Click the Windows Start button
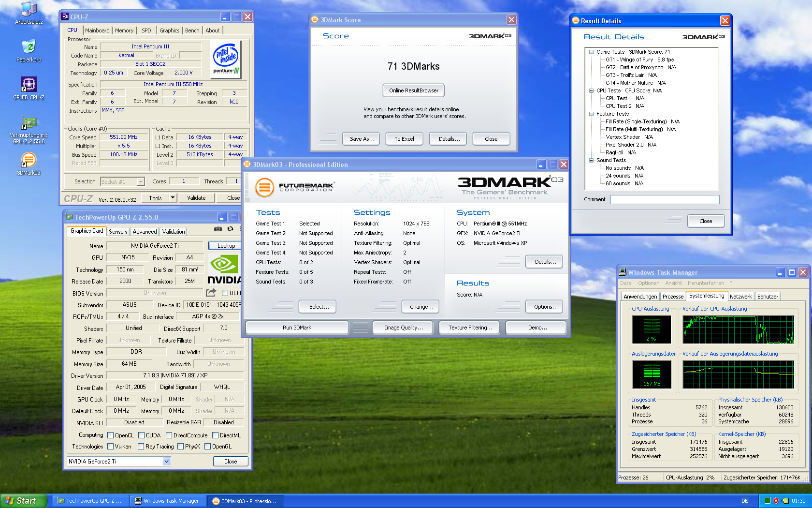 click(23, 501)
